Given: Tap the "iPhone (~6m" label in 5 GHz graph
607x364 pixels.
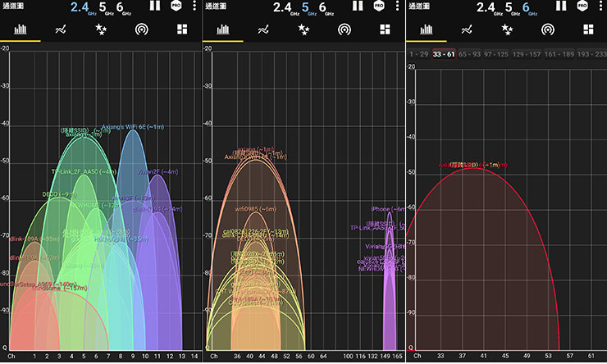Looking at the screenshot, I should 388,209.
